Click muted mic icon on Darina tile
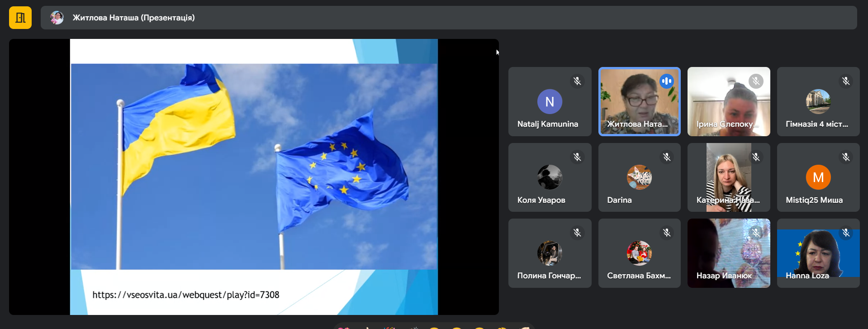Screen dimensions: 868x329 coord(667,157)
